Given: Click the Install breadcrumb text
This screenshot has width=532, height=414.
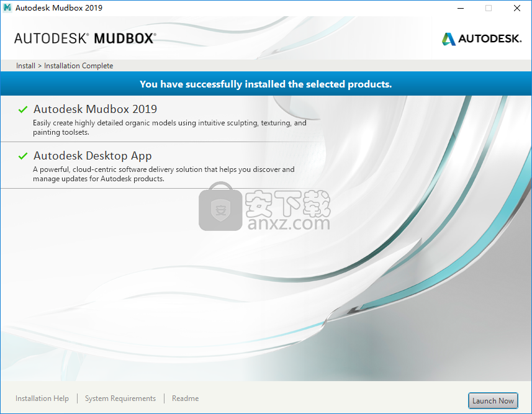Looking at the screenshot, I should tap(25, 66).
